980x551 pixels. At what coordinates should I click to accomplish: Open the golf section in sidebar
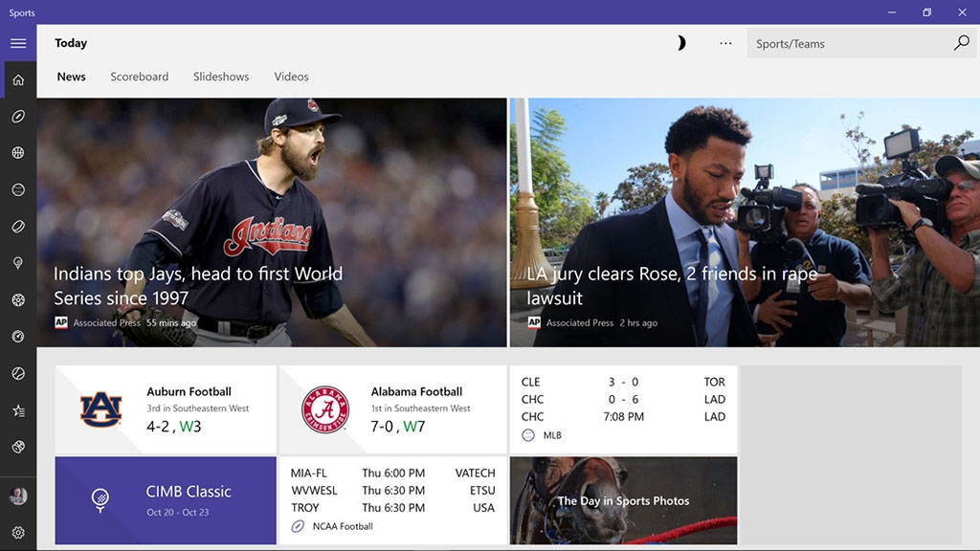(18, 263)
